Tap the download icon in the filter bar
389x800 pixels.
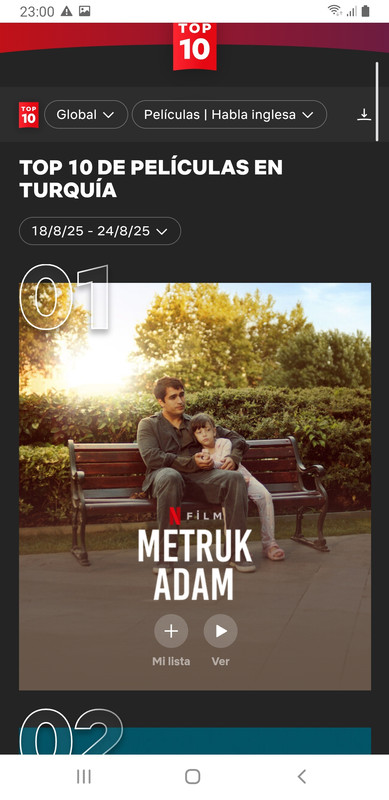[363, 114]
